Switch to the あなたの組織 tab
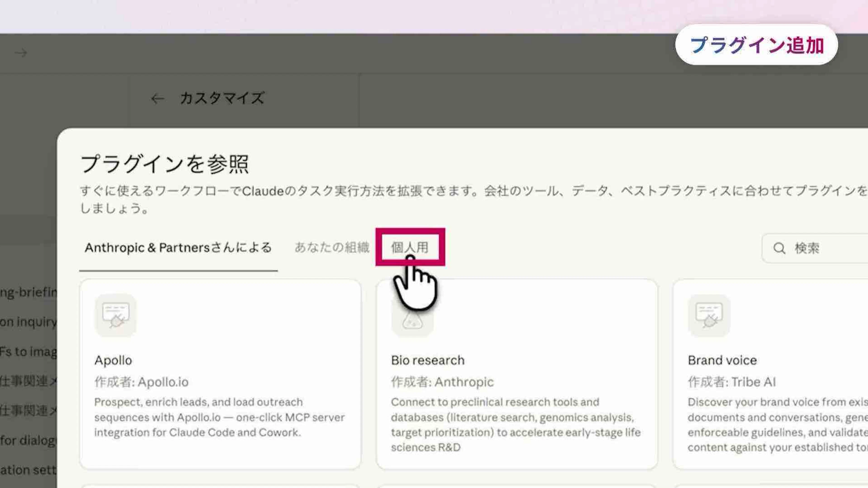868x488 pixels. tap(332, 247)
